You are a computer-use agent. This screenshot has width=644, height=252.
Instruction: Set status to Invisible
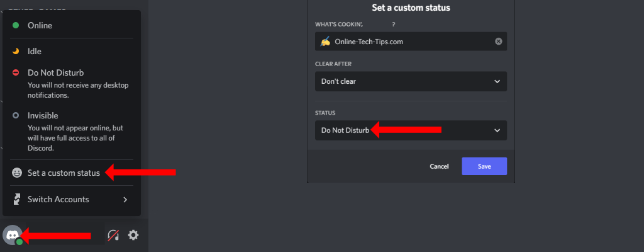tap(43, 116)
